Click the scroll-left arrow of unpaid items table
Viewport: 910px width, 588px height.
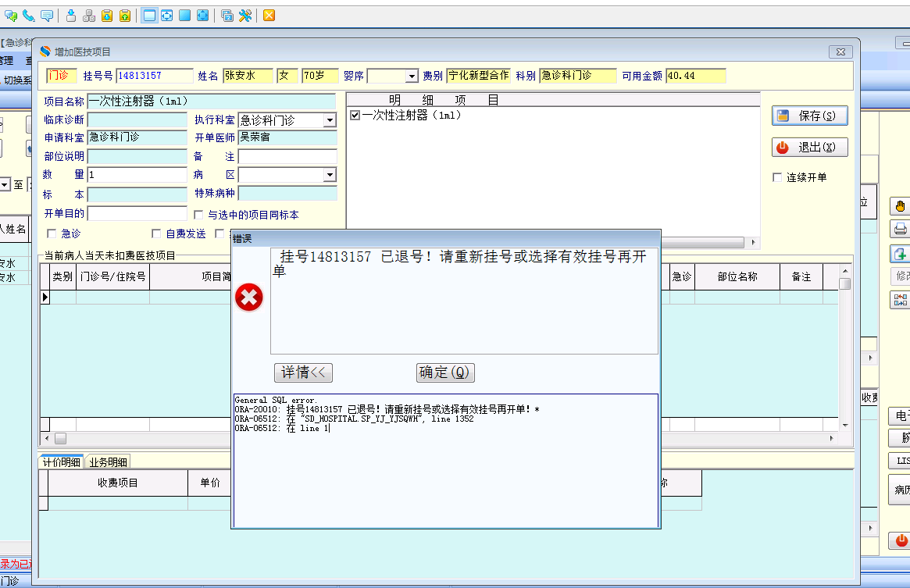46,438
